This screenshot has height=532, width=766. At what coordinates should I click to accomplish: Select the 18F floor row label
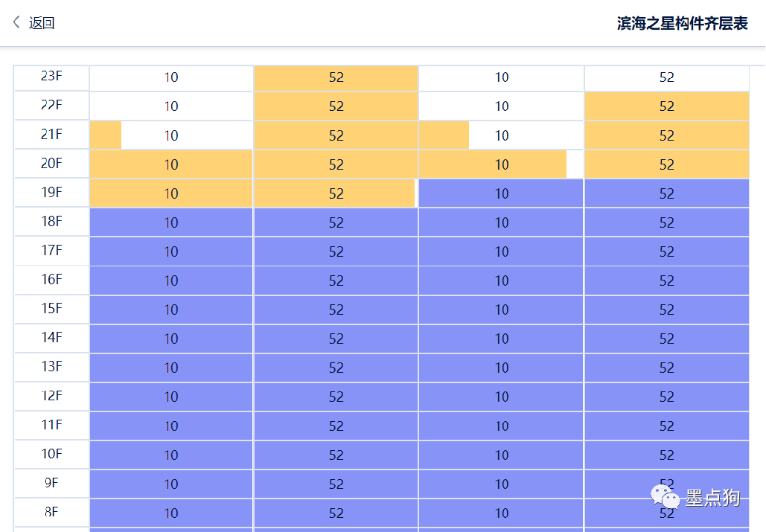click(51, 222)
